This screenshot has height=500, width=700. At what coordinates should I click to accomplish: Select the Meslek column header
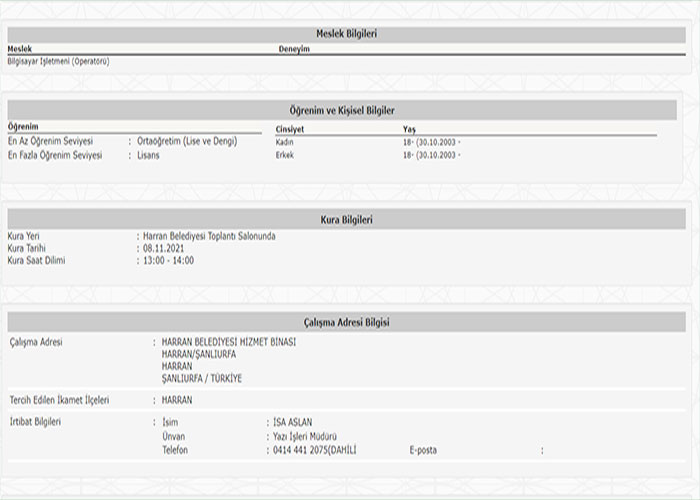click(20, 48)
